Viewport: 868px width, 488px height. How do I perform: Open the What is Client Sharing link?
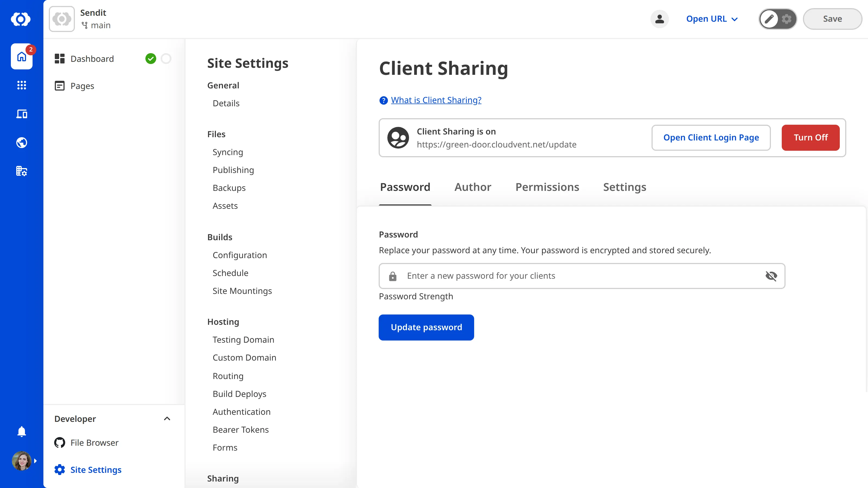tap(436, 100)
